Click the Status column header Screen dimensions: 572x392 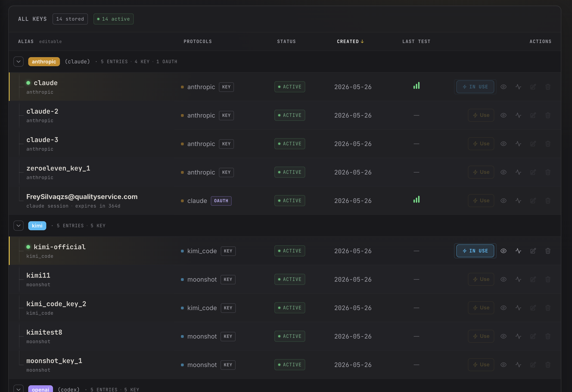(286, 42)
